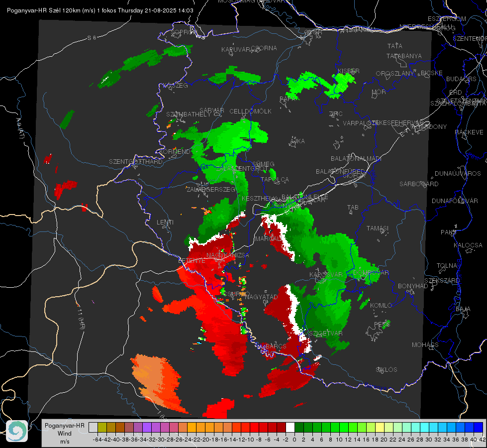Select the TATABANYA label
The image size is (487, 448).
pos(404,56)
